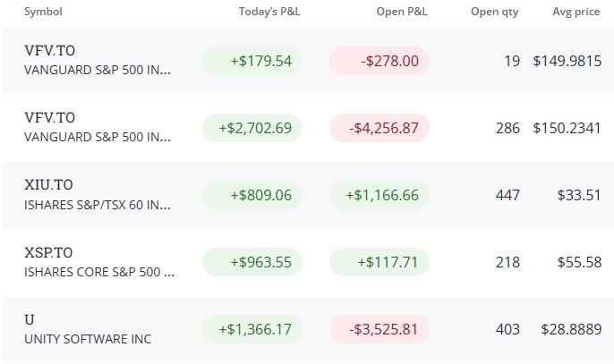Click the Open P&L column header

point(402,12)
